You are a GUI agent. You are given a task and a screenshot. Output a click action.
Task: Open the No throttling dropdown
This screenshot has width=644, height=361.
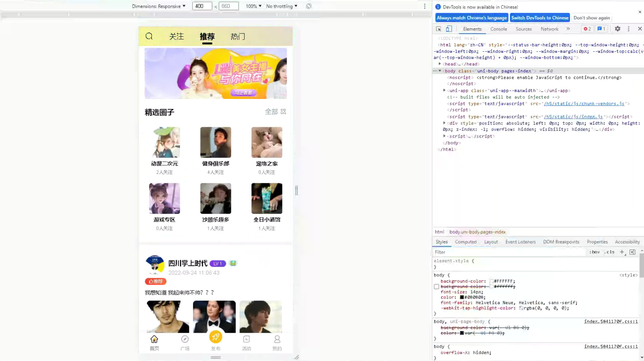pyautogui.click(x=281, y=6)
